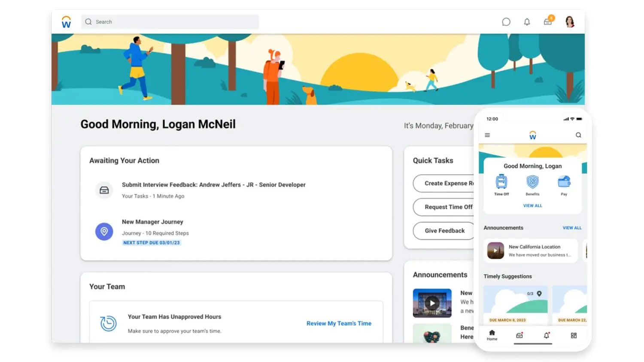Open the apps grid tab in mobile bar
The image size is (644, 362).
point(574,335)
